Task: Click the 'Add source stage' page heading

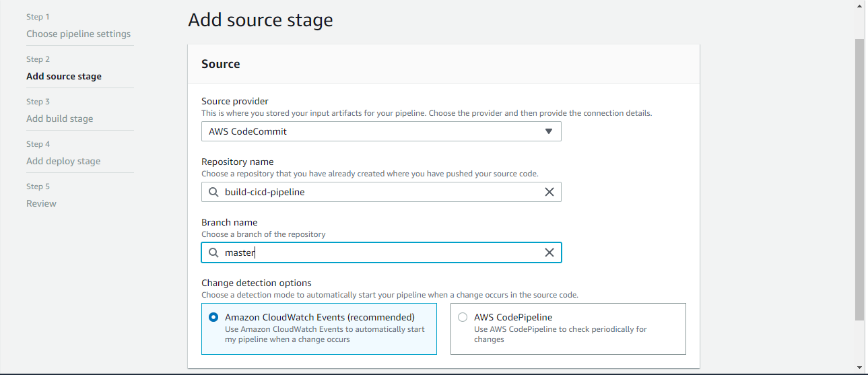Action: 261,20
